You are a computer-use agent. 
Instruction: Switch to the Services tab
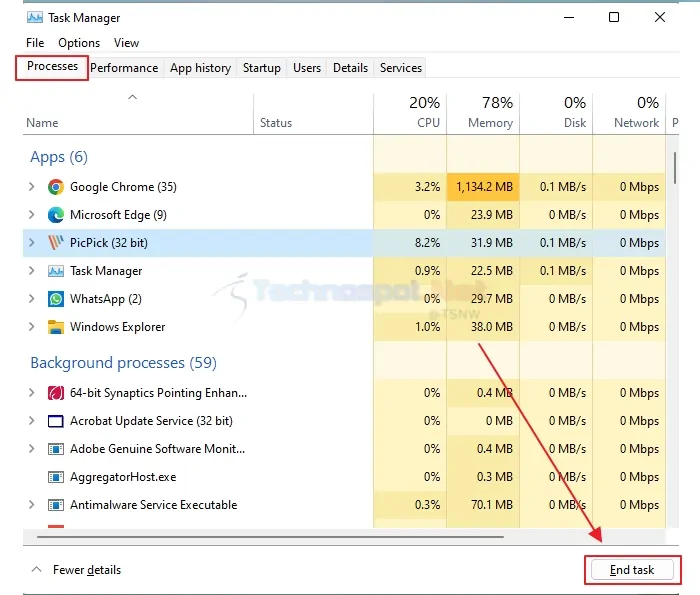tap(401, 68)
